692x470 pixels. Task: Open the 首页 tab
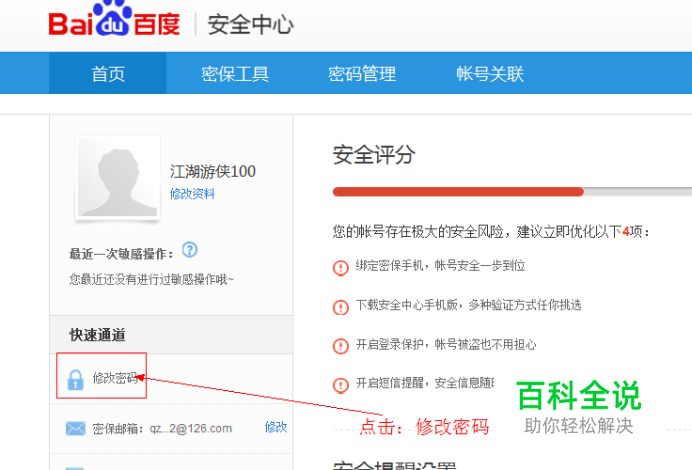[x=108, y=73]
